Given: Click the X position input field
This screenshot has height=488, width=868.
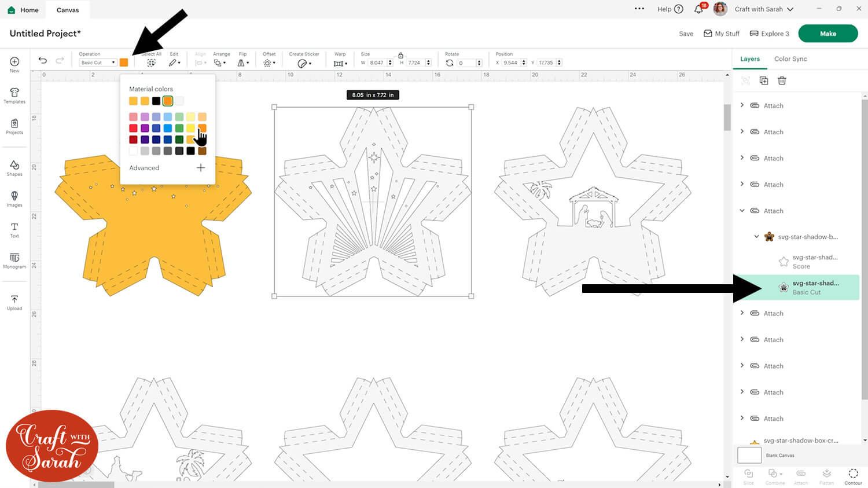Looking at the screenshot, I should [511, 63].
